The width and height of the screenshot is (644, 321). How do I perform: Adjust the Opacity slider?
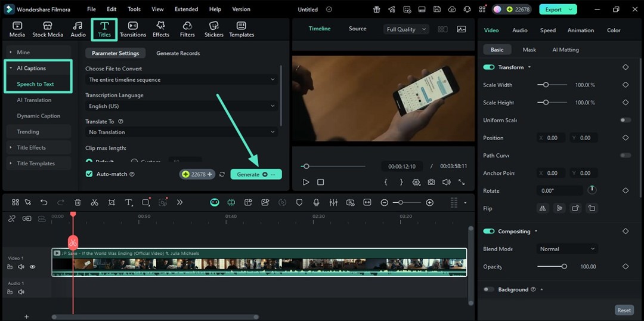(x=564, y=267)
